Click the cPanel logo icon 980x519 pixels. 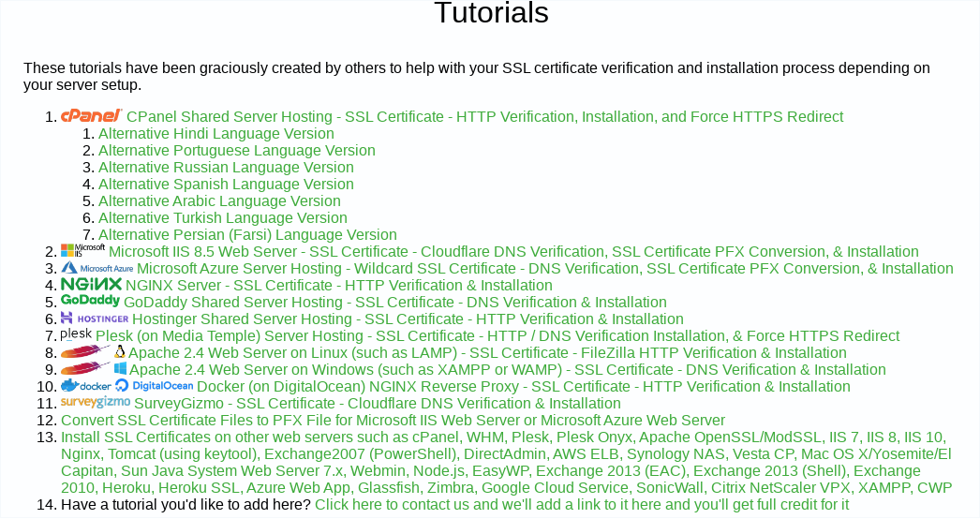(x=91, y=115)
